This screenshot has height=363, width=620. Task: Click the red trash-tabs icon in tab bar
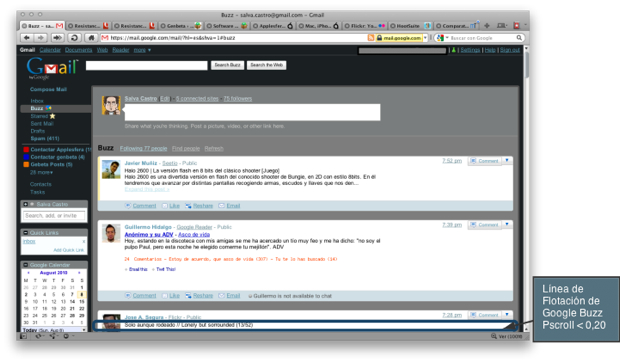pyautogui.click(x=516, y=26)
